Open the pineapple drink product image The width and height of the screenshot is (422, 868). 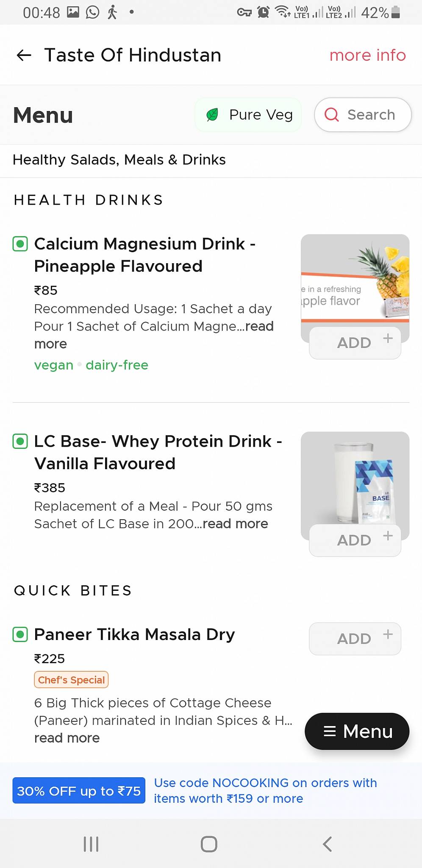[355, 280]
